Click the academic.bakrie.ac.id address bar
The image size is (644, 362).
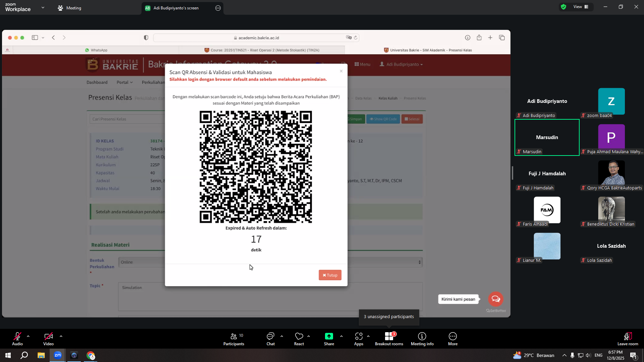257,38
